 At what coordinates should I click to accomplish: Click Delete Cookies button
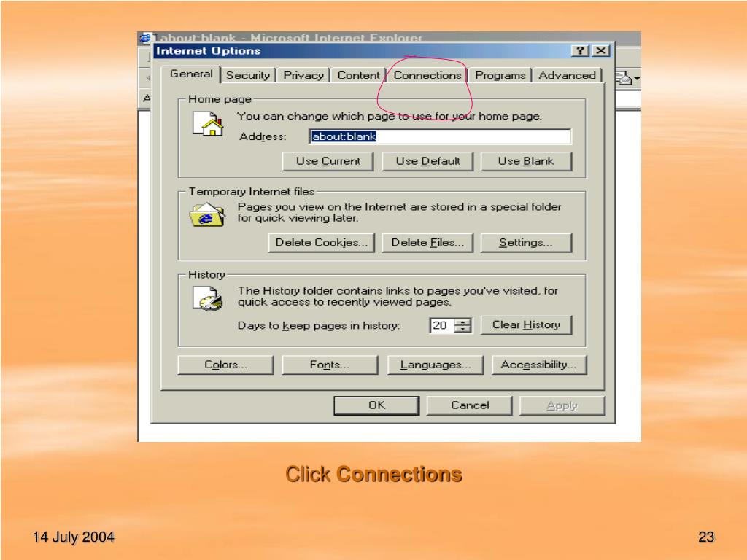point(322,242)
